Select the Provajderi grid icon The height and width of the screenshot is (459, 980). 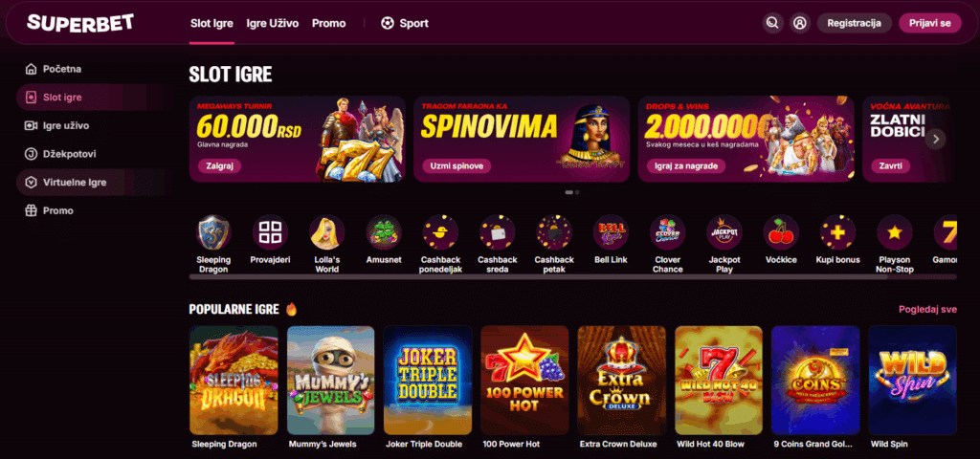pos(271,232)
